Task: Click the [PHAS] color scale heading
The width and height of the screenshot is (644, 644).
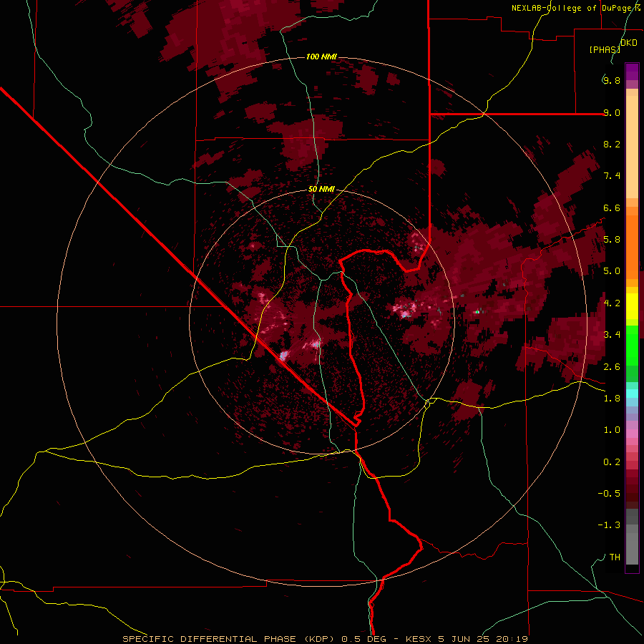Action: (x=605, y=49)
